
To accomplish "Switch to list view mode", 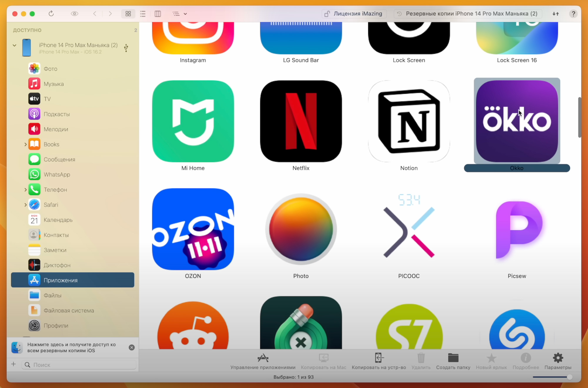I will pos(143,14).
